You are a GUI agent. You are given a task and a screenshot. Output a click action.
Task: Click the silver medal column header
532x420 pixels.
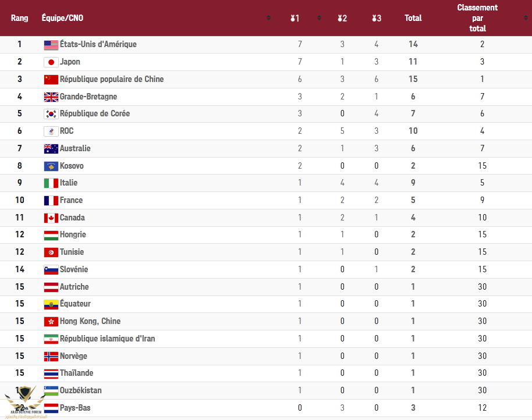click(x=342, y=18)
